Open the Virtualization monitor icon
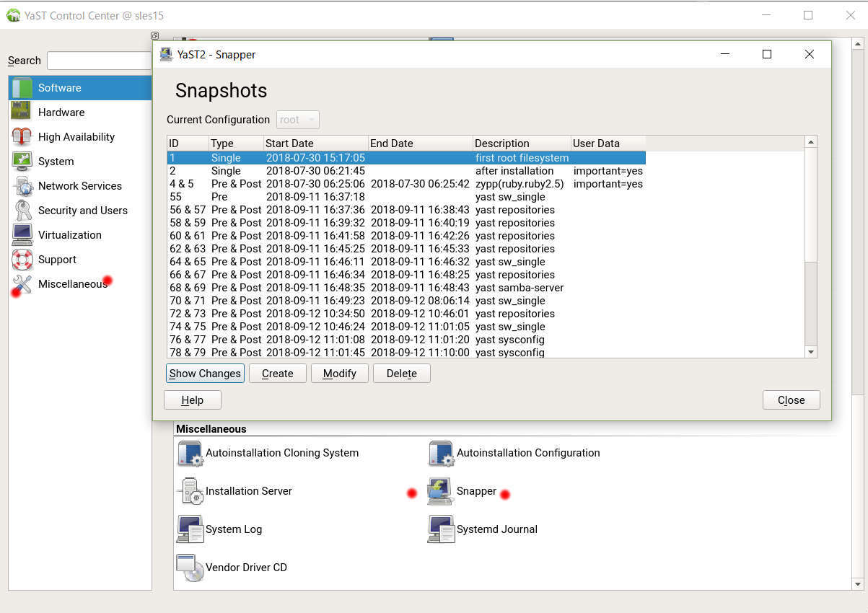Screen dimensions: 868x613 [22, 234]
